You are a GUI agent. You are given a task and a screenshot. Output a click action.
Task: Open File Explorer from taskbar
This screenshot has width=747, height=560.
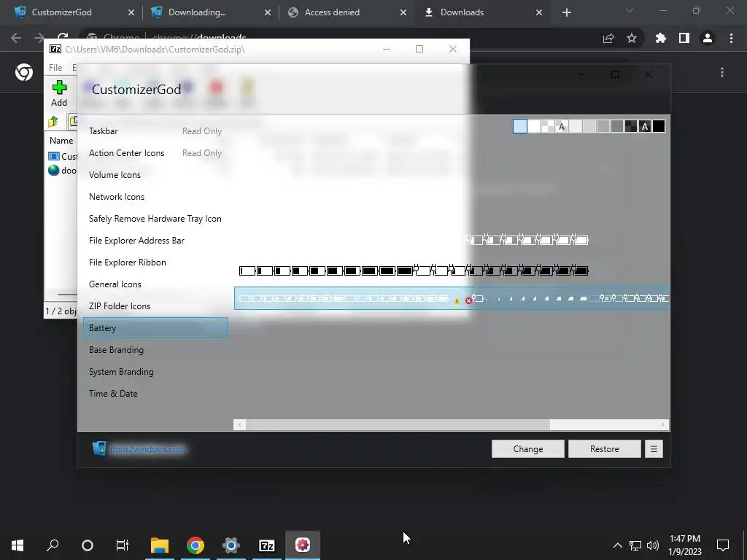pyautogui.click(x=160, y=545)
